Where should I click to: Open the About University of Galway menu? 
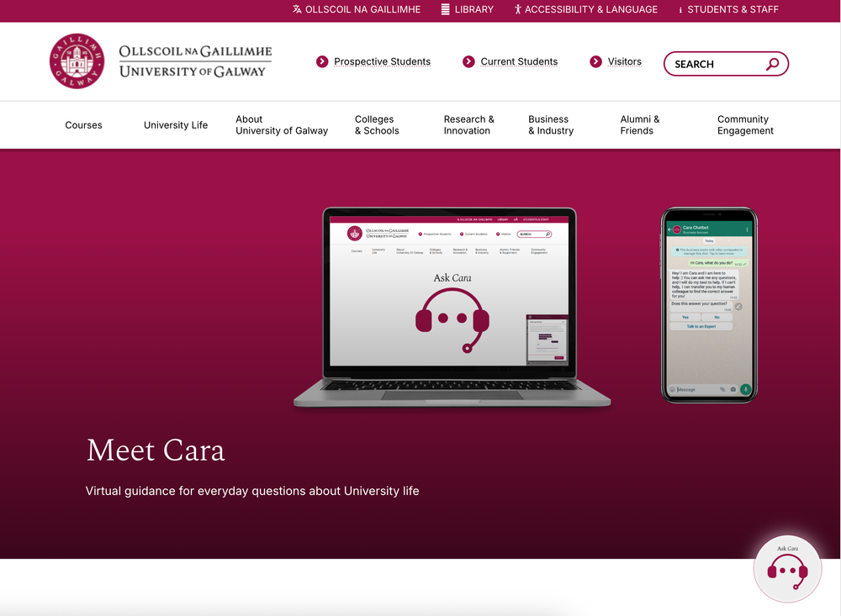[x=282, y=125]
